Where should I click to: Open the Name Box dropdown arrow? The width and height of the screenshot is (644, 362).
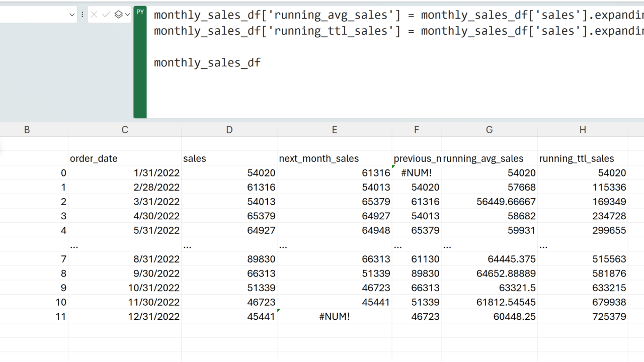coord(71,15)
